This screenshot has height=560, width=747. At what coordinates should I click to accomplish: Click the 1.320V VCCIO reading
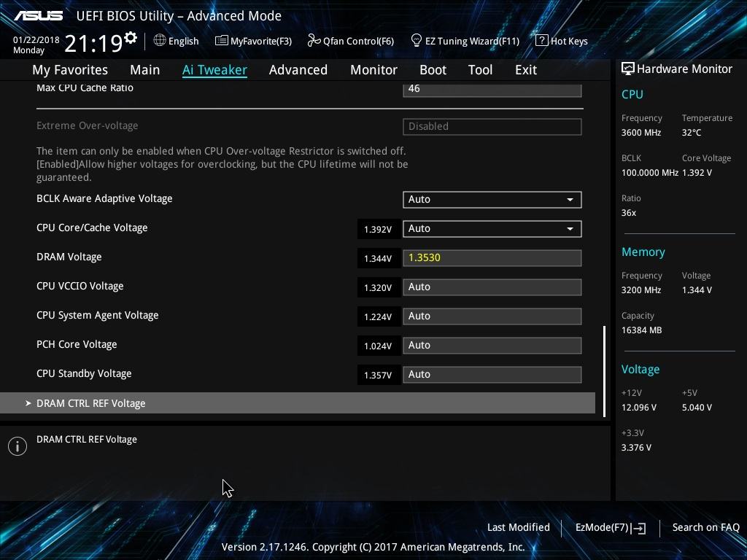tap(378, 287)
